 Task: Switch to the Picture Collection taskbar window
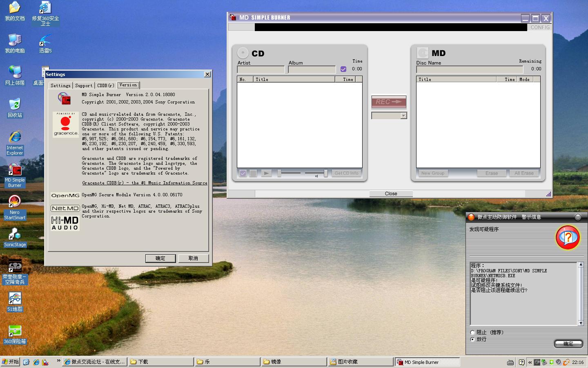click(361, 362)
